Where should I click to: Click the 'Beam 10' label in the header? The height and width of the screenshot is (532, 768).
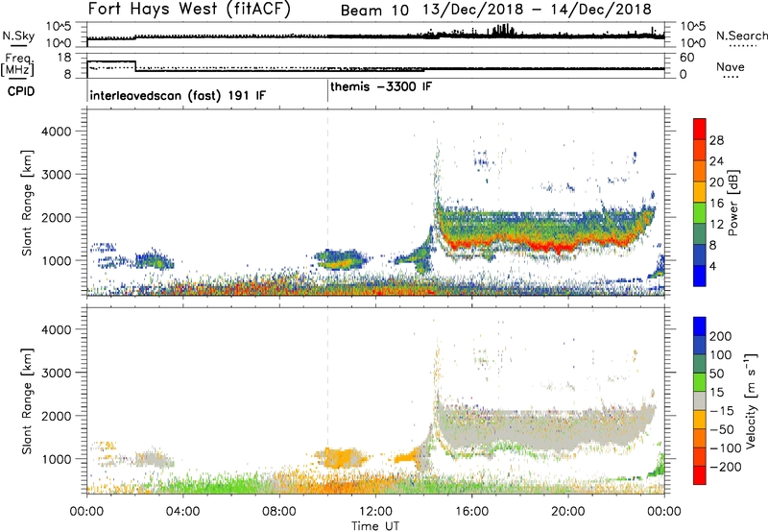(374, 11)
